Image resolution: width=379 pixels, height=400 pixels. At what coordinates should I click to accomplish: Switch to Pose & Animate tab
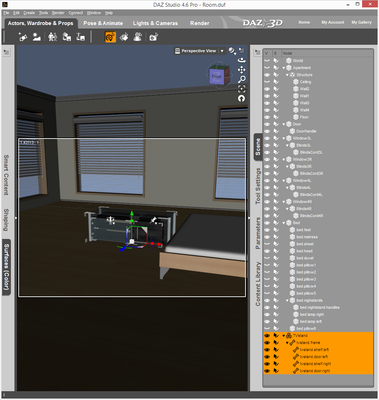(103, 23)
